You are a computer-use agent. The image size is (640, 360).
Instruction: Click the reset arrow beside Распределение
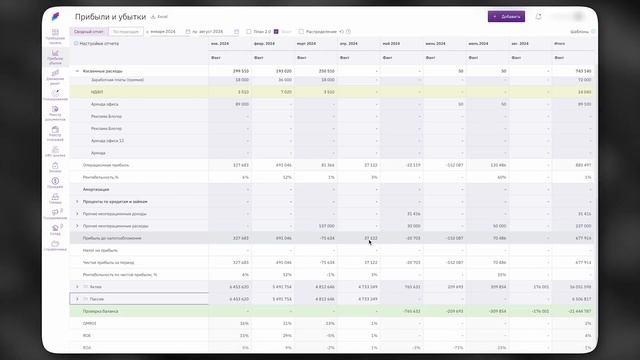[342, 31]
